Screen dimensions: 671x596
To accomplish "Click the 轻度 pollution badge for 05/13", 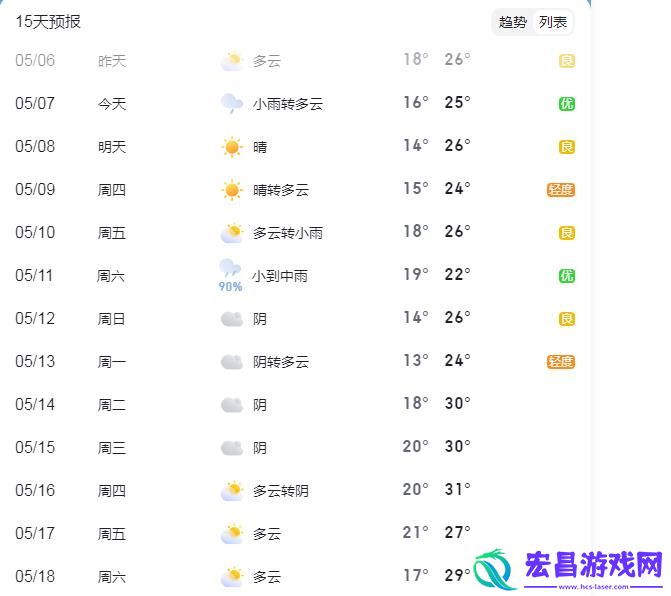I will tap(561, 362).
